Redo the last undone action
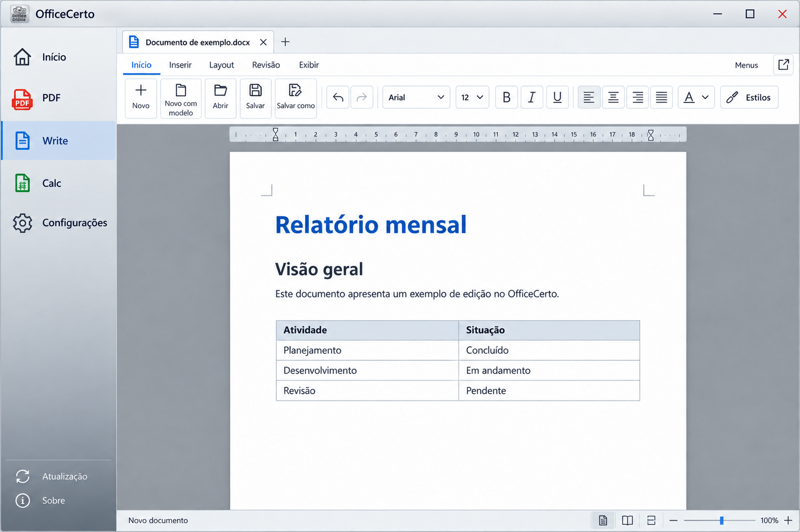Screen dimensions: 800x532 coord(362,97)
